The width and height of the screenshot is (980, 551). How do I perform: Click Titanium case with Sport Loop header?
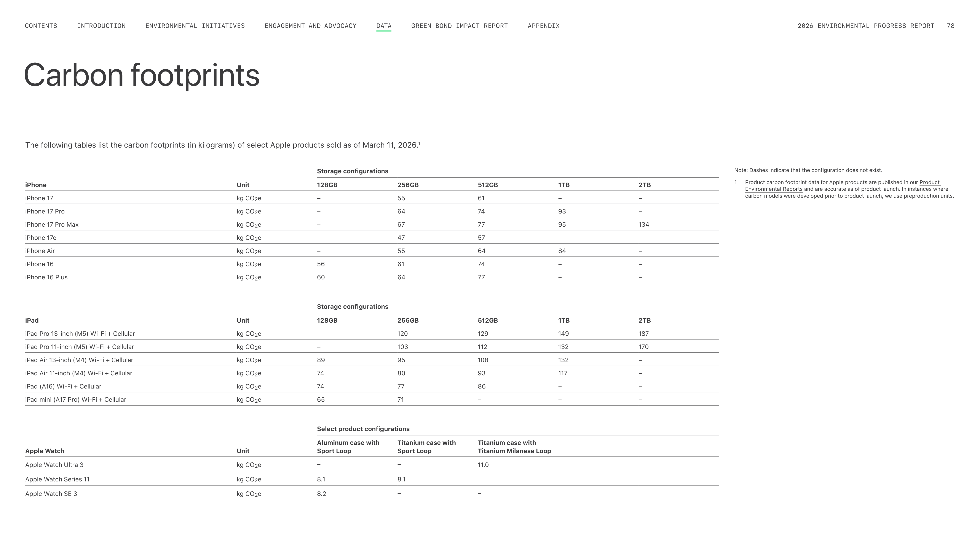click(x=426, y=447)
